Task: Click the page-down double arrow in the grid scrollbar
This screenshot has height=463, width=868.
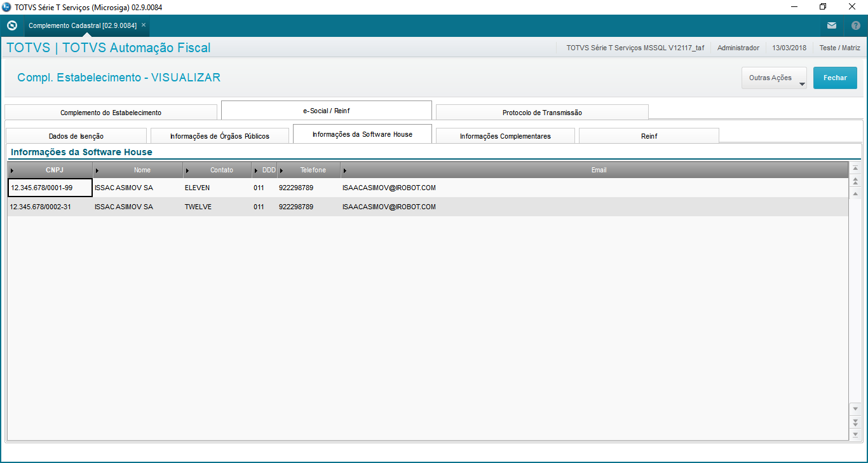Action: pos(855,421)
